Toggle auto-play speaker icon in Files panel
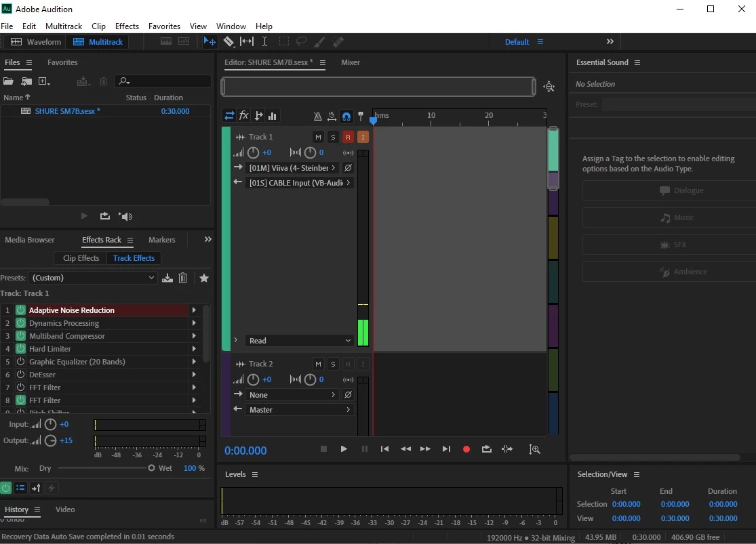The width and height of the screenshot is (756, 544). pos(126,216)
